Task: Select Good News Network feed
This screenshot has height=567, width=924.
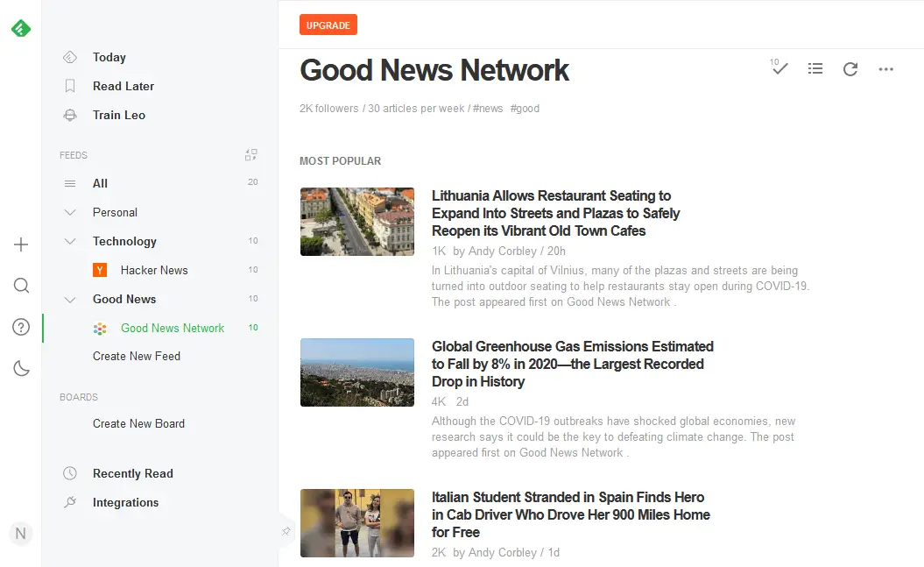Action: click(173, 328)
